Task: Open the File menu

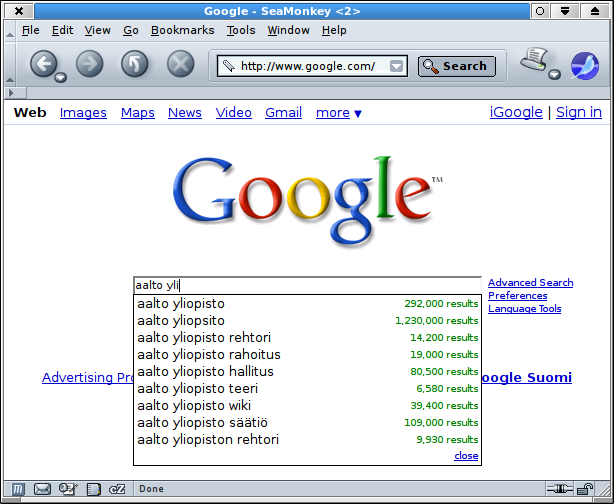Action: (x=31, y=30)
